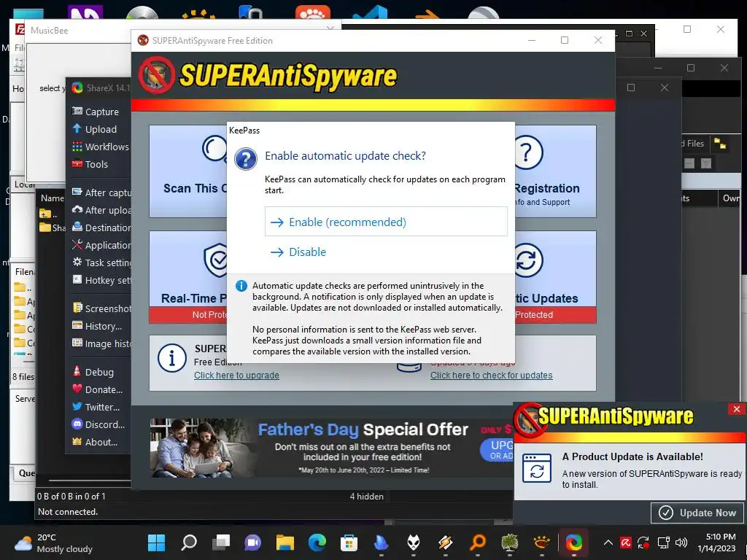This screenshot has height=560, width=747.
Task: Click the Father's Day Special Offer banner
Action: coord(332,448)
